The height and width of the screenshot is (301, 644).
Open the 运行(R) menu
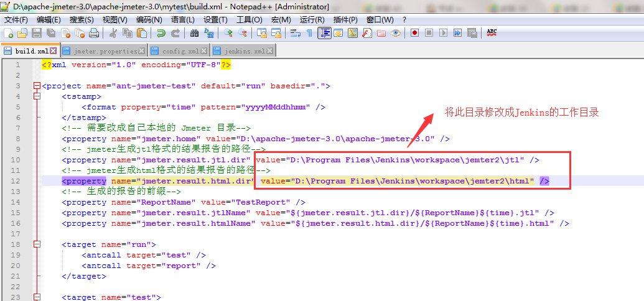312,20
